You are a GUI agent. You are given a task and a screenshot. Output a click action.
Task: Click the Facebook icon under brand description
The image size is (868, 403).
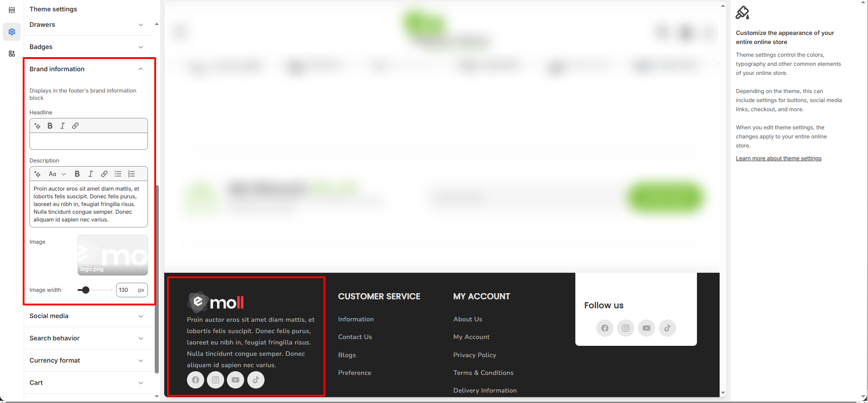click(x=196, y=380)
